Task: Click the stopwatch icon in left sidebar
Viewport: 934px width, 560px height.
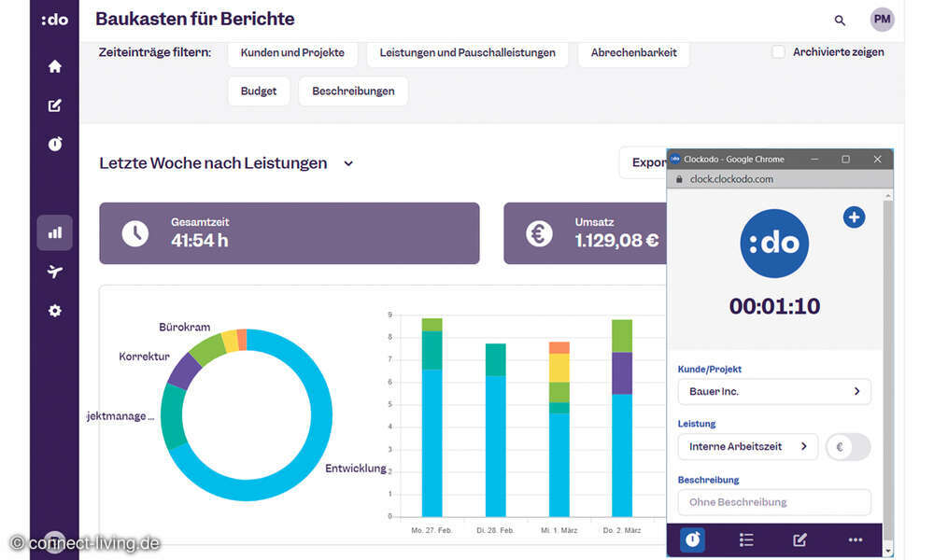Action: (54, 144)
